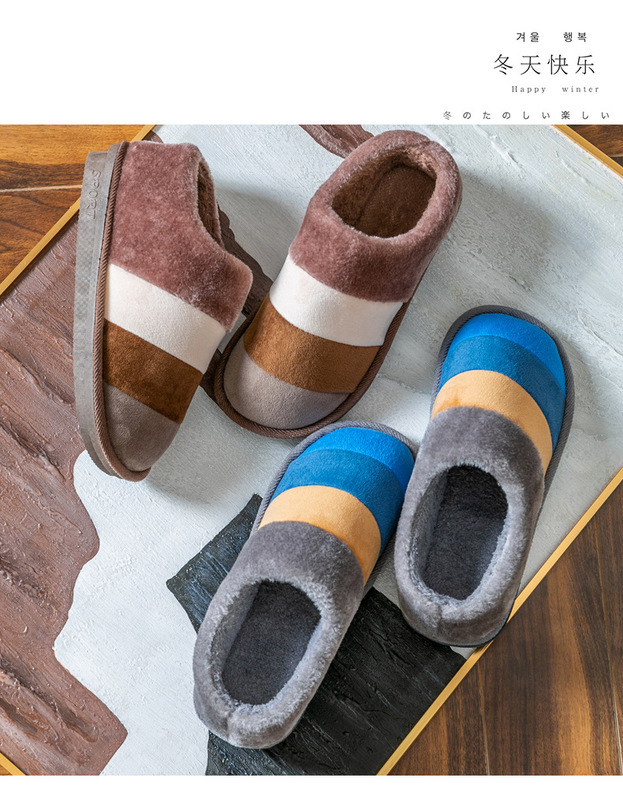Click the dark inner lining of lower-left slipper
Screen dimensions: 623x800
click(x=270, y=640)
